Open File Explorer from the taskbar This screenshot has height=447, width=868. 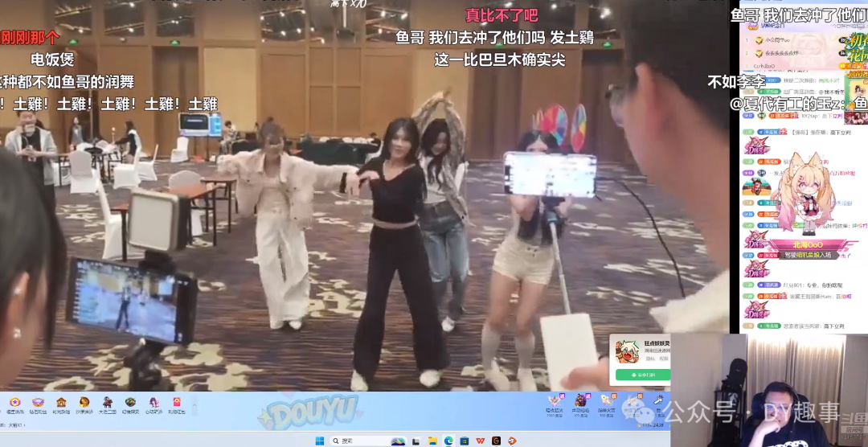(432, 441)
